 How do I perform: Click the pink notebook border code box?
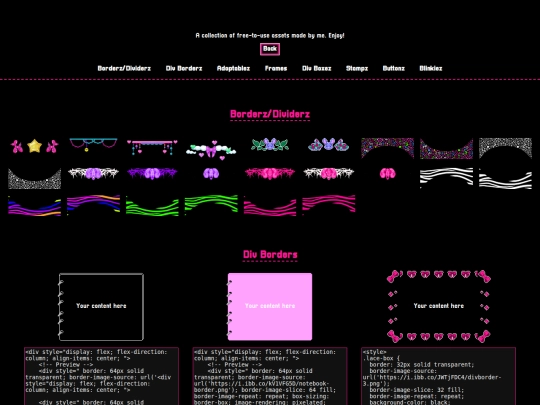[x=270, y=376]
